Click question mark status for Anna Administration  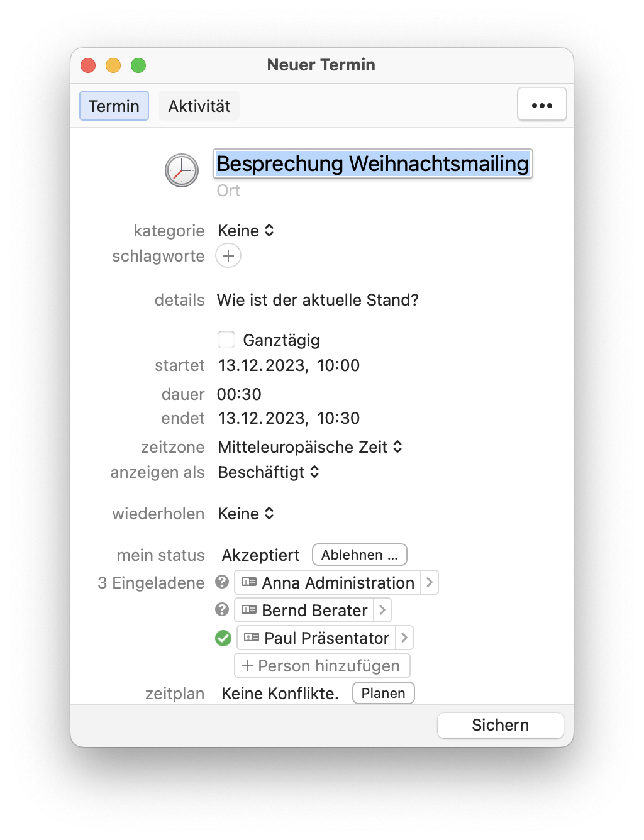coord(222,582)
